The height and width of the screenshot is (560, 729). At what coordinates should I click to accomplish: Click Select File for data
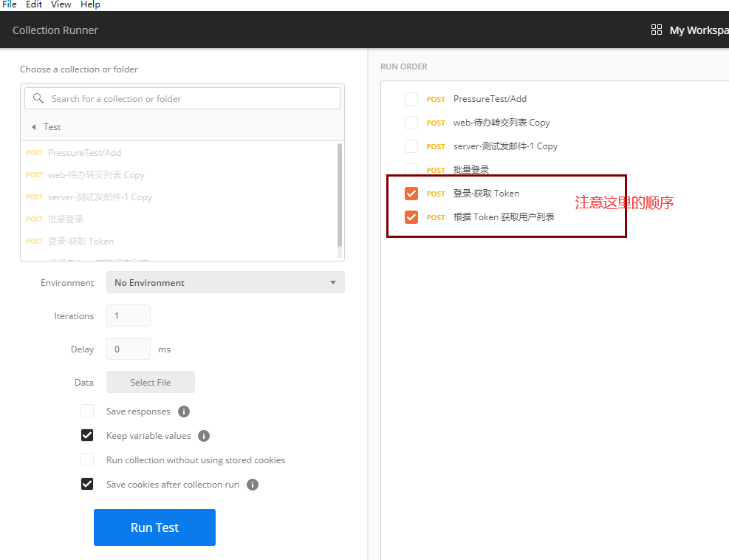click(x=151, y=382)
